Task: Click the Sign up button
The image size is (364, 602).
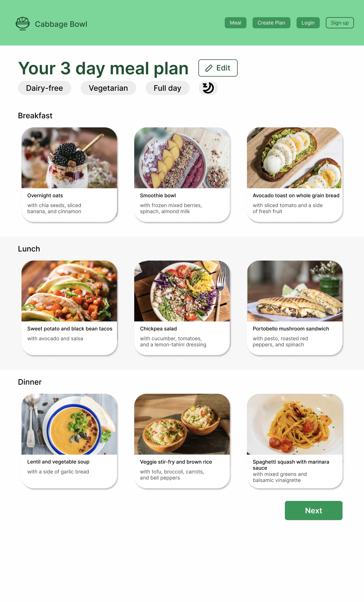Action: (x=339, y=23)
